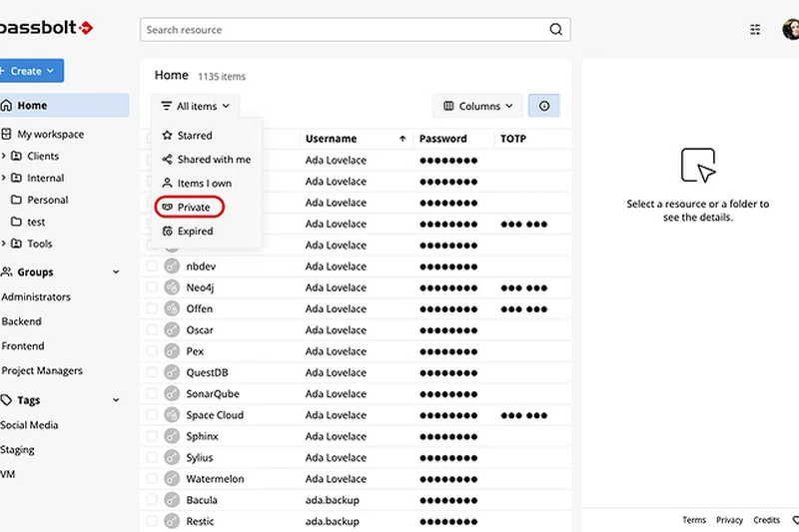Viewport: 799px width, 532px height.
Task: Click the test folder icon
Action: pos(16,222)
